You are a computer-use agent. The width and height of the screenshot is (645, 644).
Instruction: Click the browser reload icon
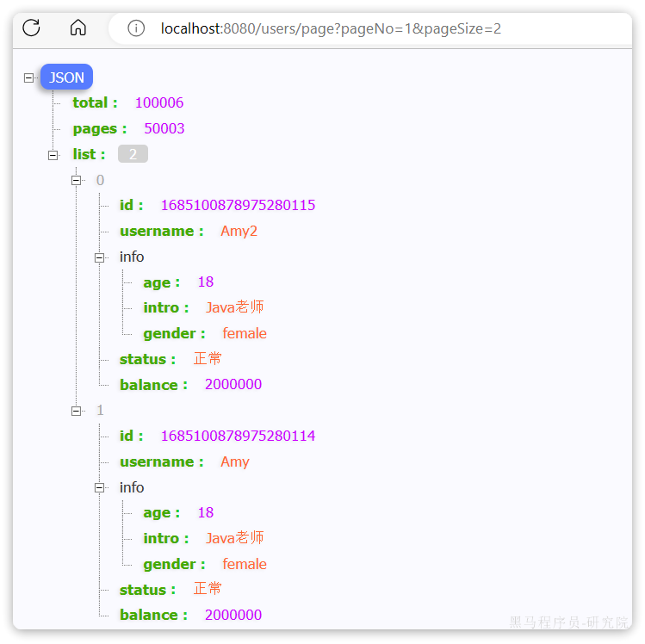pos(32,28)
